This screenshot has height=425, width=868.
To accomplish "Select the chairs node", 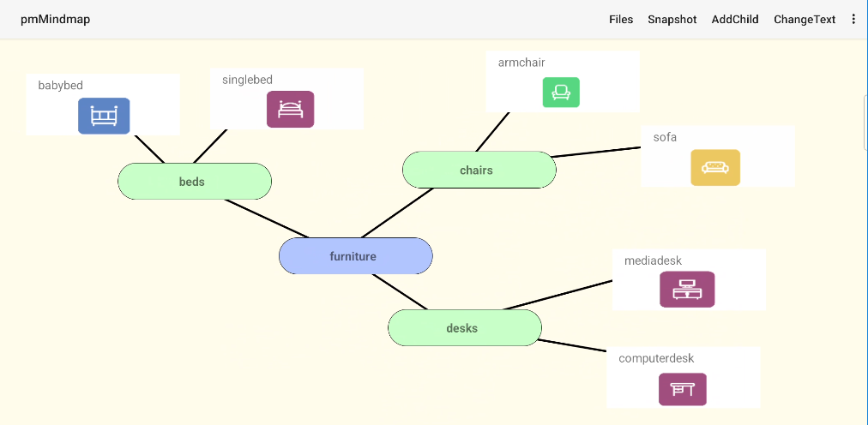I will pyautogui.click(x=479, y=170).
